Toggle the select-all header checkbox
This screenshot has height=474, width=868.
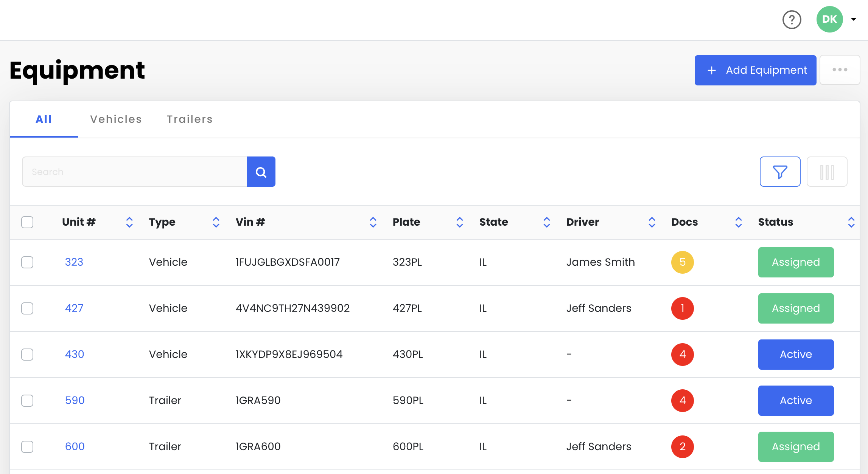click(27, 222)
